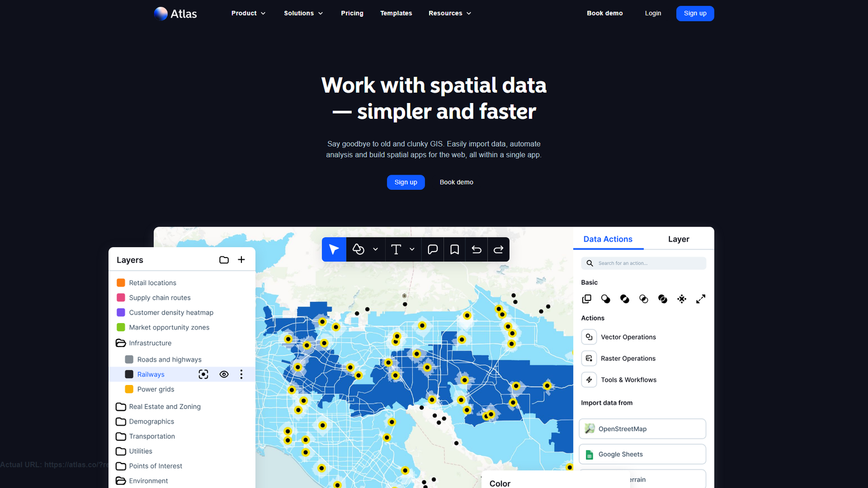
Task: Expand the shapes tool dropdown
Action: tap(375, 249)
